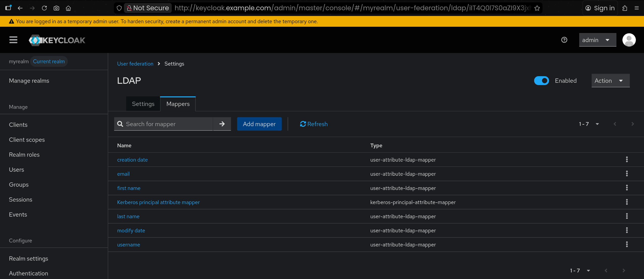Screen dimensions: 644x279
Task: Open kebab menu for username mapper
Action: tap(627, 244)
